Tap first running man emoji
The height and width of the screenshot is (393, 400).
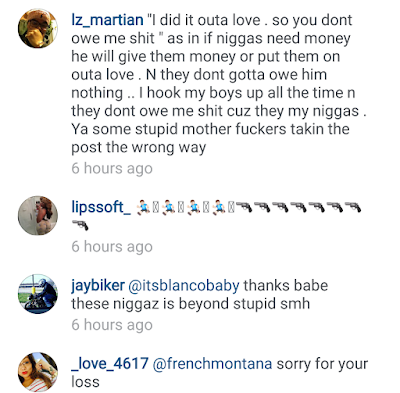pyautogui.click(x=144, y=208)
